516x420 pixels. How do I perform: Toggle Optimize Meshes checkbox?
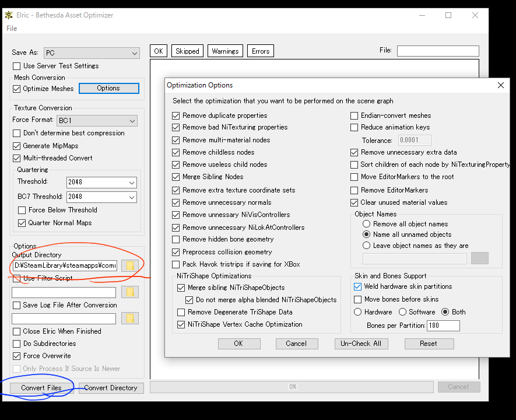click(17, 89)
